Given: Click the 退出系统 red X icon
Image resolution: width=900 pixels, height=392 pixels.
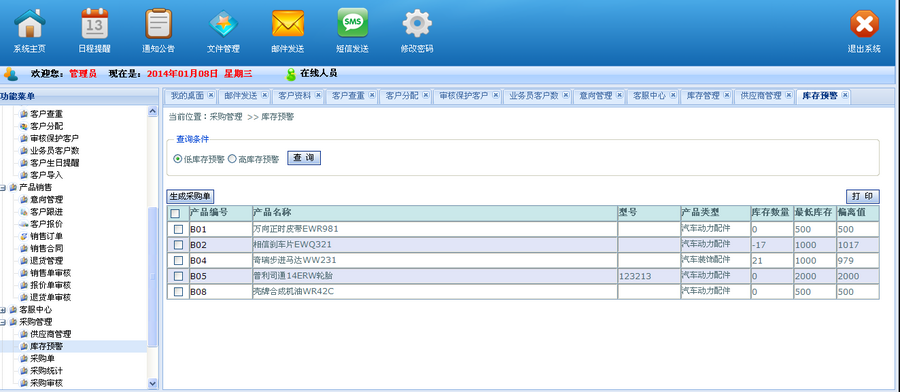Looking at the screenshot, I should pyautogui.click(x=864, y=25).
